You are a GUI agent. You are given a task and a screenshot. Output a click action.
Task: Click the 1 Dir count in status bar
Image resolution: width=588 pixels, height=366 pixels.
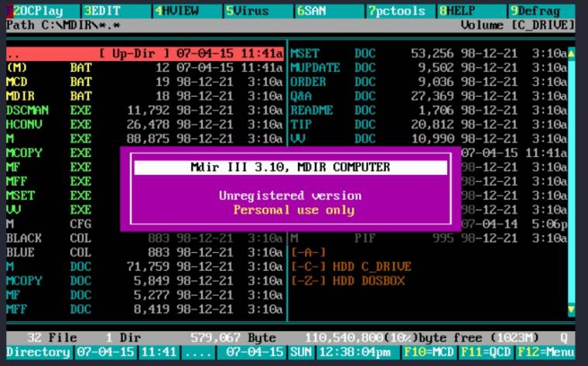point(123,338)
